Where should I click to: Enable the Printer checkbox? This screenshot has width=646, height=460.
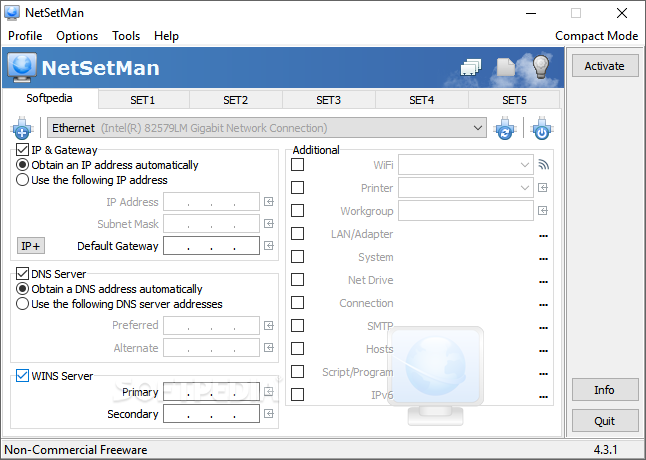pyautogui.click(x=297, y=188)
